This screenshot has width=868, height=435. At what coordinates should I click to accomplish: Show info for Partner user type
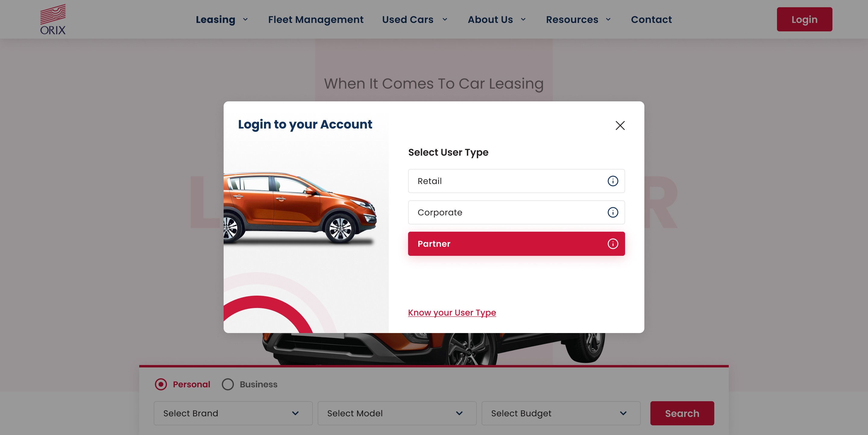pyautogui.click(x=613, y=244)
